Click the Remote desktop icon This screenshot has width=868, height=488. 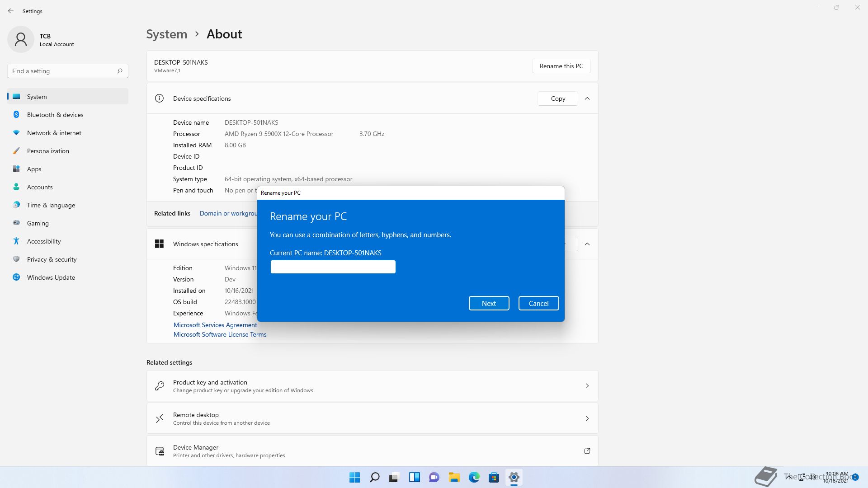tap(160, 418)
